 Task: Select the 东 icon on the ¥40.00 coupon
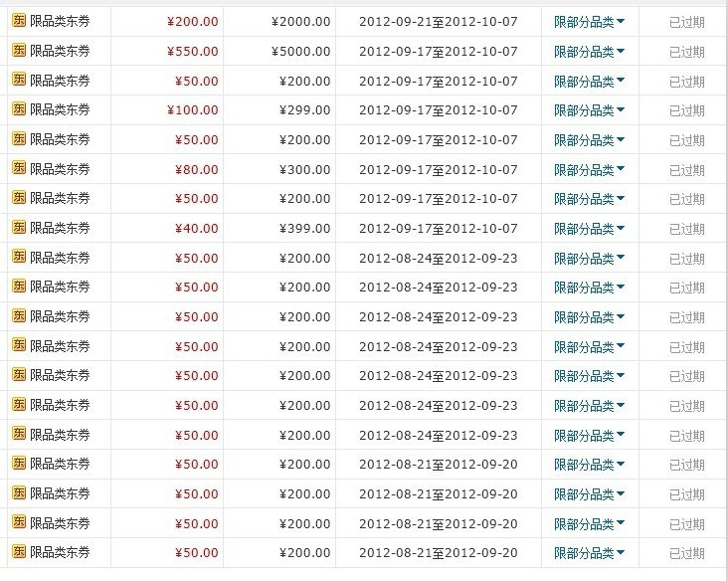pos(19,228)
